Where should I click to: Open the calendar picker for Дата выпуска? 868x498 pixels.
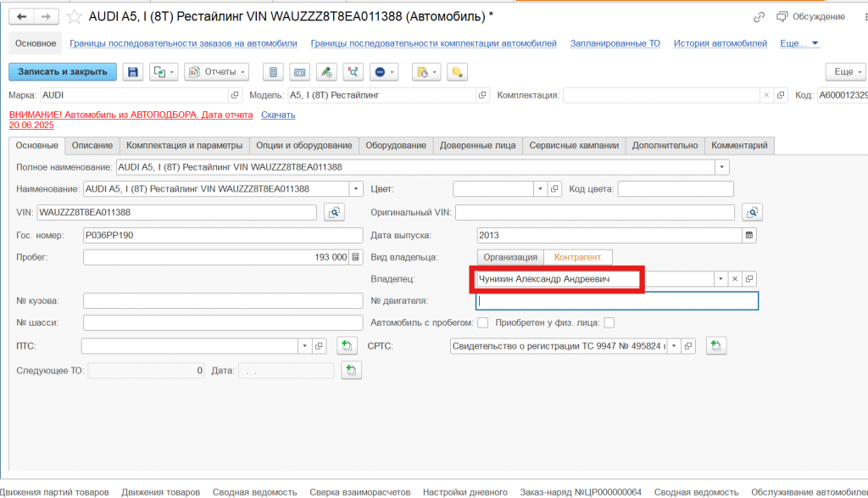click(748, 235)
